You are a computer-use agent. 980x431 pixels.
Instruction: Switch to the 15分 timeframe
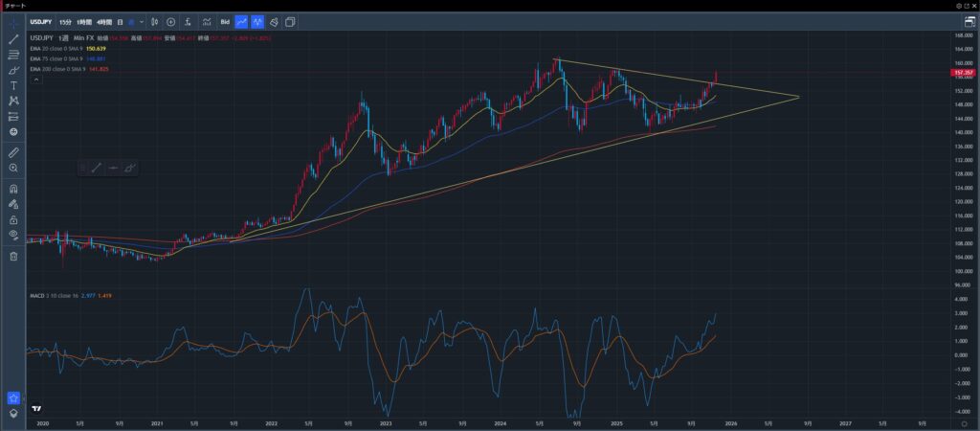tap(64, 21)
